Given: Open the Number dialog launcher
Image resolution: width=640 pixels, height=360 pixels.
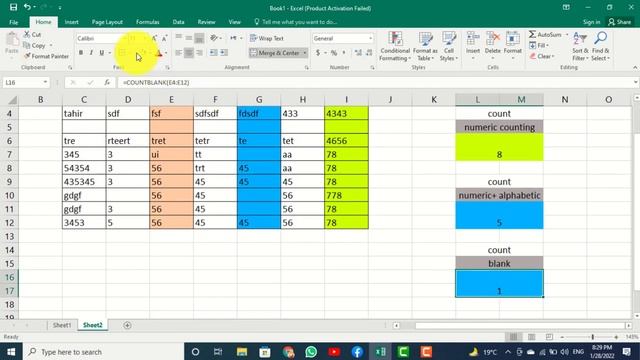Looking at the screenshot, I should (x=372, y=68).
